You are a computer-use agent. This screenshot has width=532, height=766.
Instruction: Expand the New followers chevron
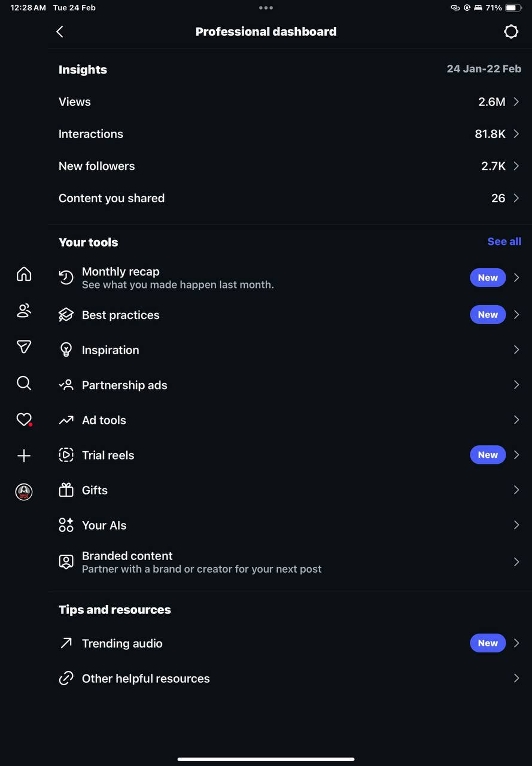516,166
